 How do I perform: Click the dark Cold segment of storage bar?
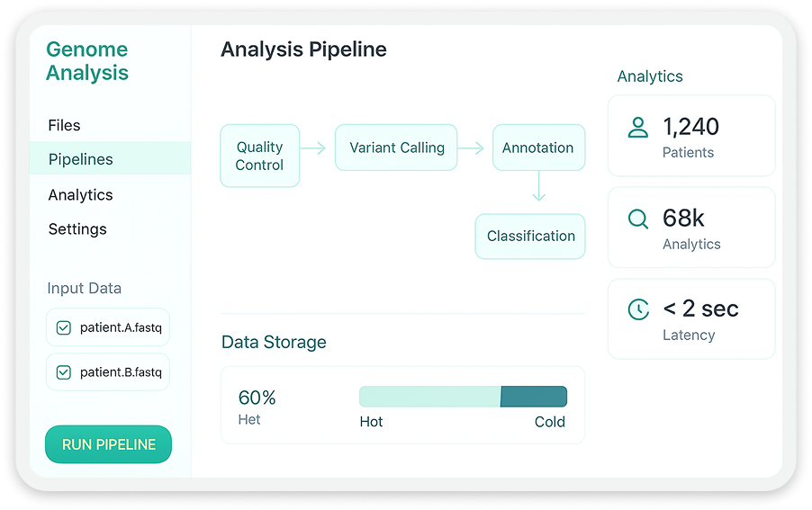533,397
